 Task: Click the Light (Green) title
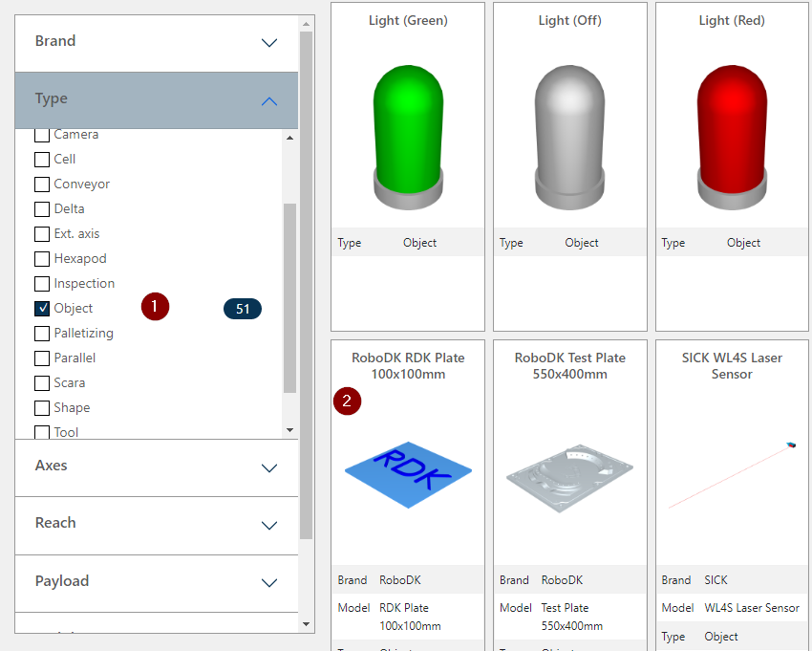(x=408, y=21)
